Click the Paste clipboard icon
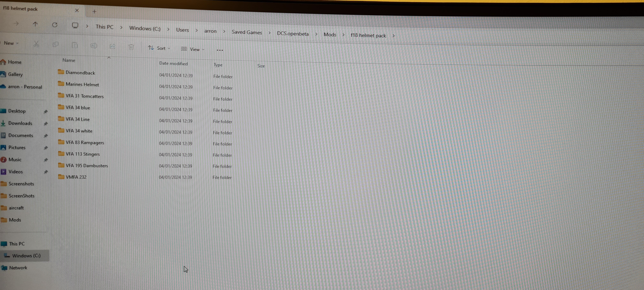644x290 pixels. (75, 45)
